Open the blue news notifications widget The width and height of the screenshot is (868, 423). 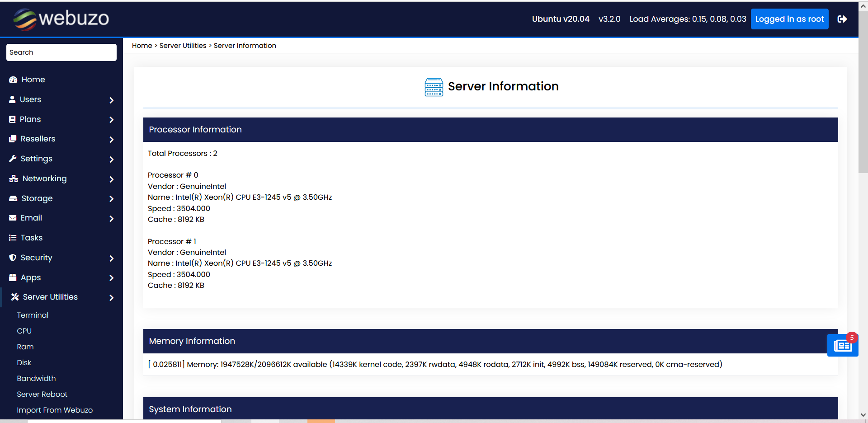842,346
